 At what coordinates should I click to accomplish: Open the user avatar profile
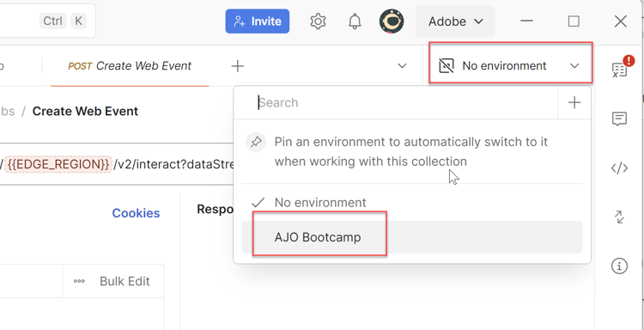(x=392, y=21)
